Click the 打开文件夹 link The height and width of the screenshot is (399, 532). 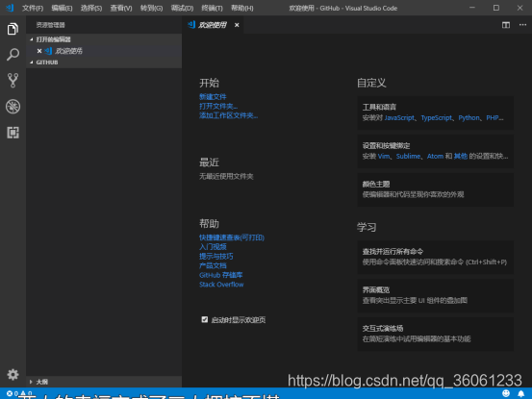(x=218, y=107)
